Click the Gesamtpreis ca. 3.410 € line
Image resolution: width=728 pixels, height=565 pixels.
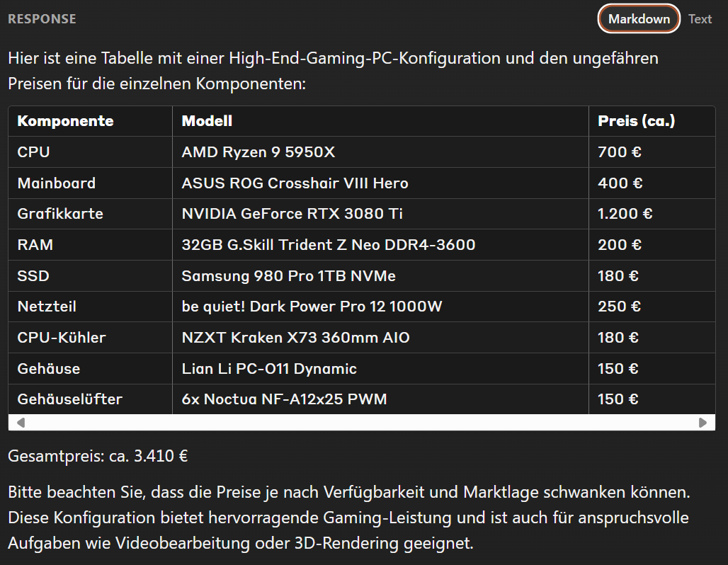(x=98, y=457)
